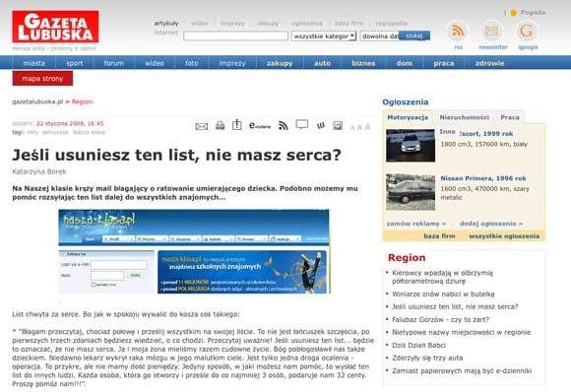571x392 pixels.
Task: Click the mapa strony button
Action: (x=42, y=79)
